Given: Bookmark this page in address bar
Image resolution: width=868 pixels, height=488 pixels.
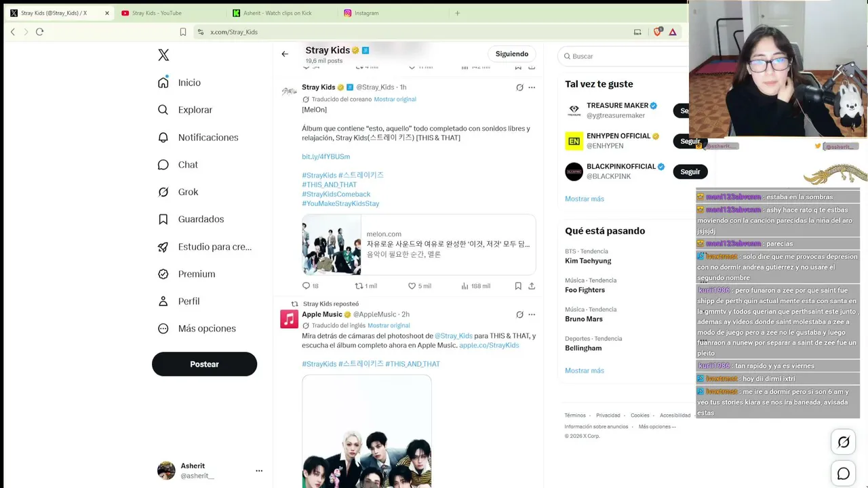Looking at the screenshot, I should (183, 32).
